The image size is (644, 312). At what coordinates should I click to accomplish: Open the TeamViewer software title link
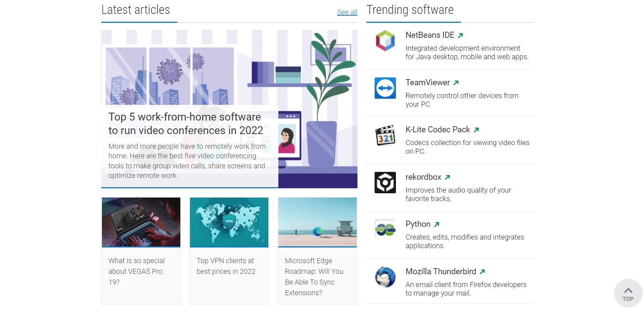[428, 82]
